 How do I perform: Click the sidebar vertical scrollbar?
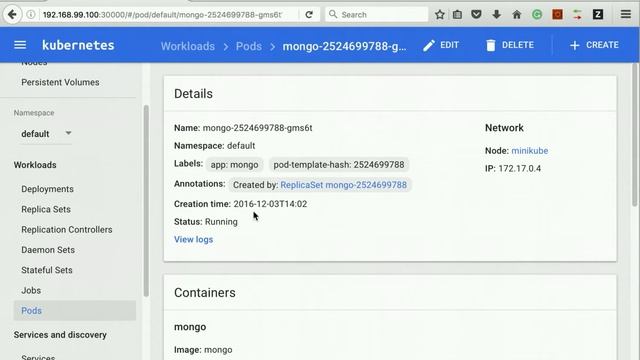click(x=146, y=201)
